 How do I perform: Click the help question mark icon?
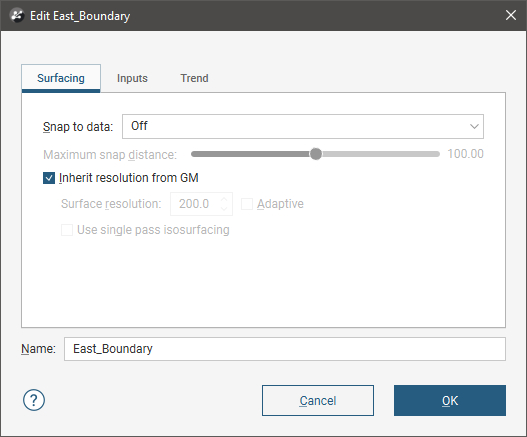coord(34,400)
